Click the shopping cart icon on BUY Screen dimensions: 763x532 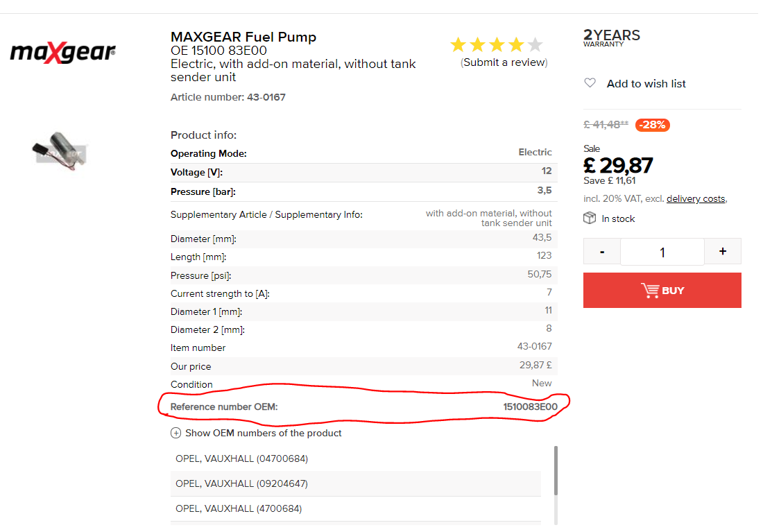(x=650, y=291)
